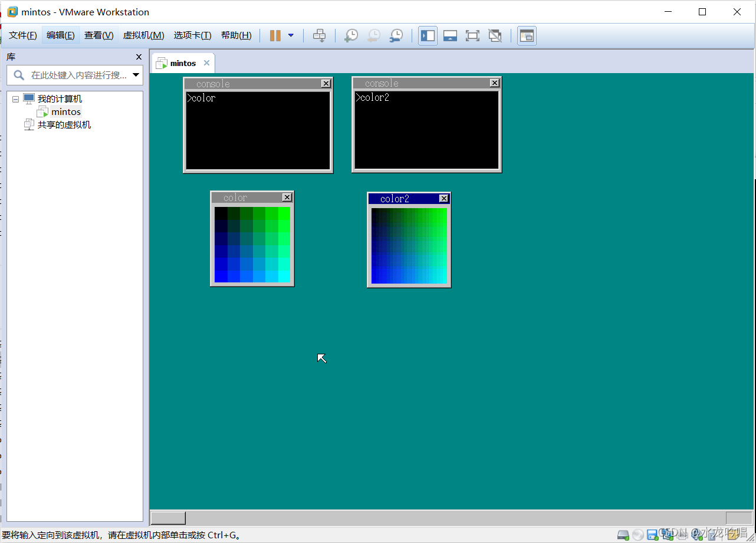
Task: Pause the virtual machine from the toolbar
Action: point(275,35)
